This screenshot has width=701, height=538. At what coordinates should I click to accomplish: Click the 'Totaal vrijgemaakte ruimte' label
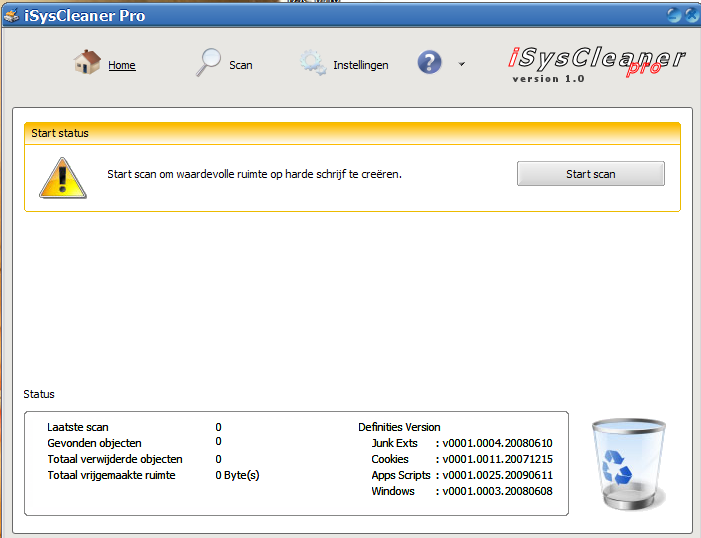[111, 475]
